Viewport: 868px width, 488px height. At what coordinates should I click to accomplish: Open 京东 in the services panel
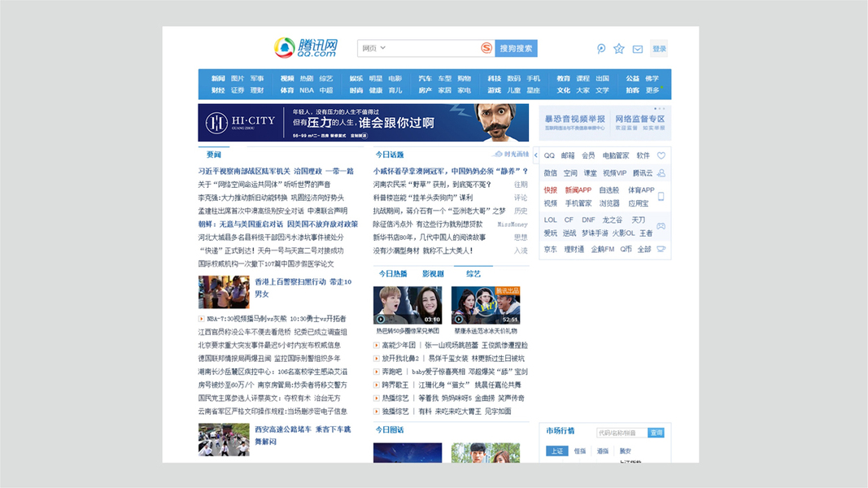click(550, 250)
